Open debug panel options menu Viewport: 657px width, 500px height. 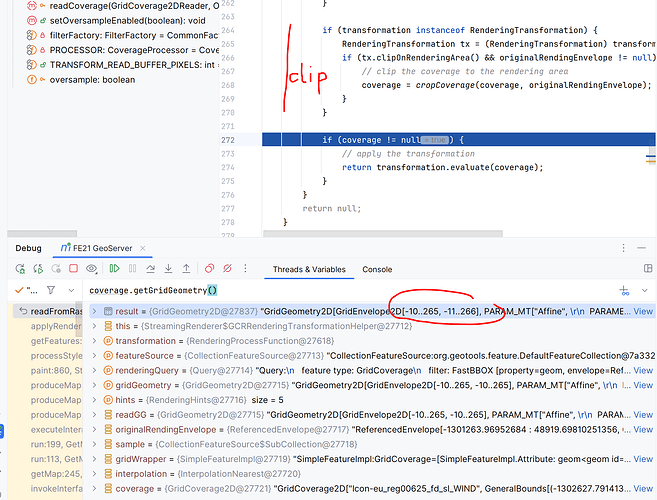tap(623, 248)
